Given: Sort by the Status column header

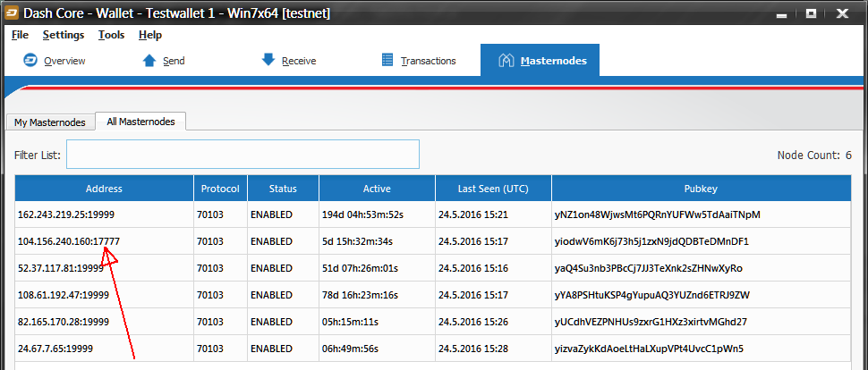Looking at the screenshot, I should [x=283, y=189].
